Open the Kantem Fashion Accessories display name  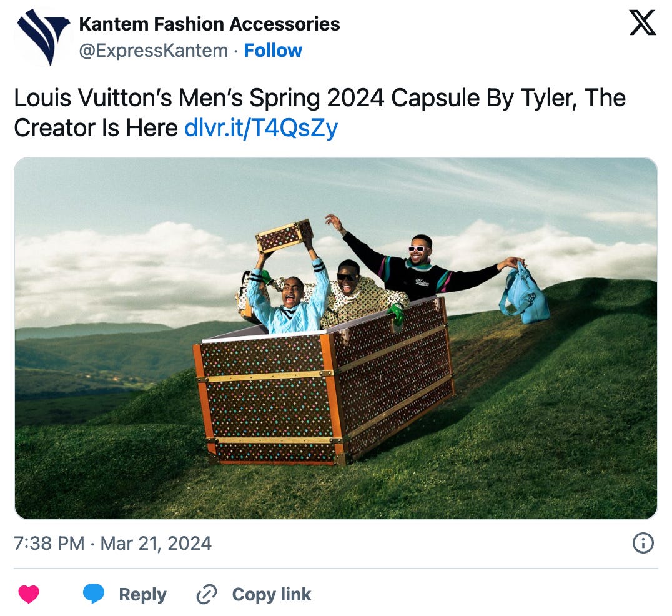209,24
